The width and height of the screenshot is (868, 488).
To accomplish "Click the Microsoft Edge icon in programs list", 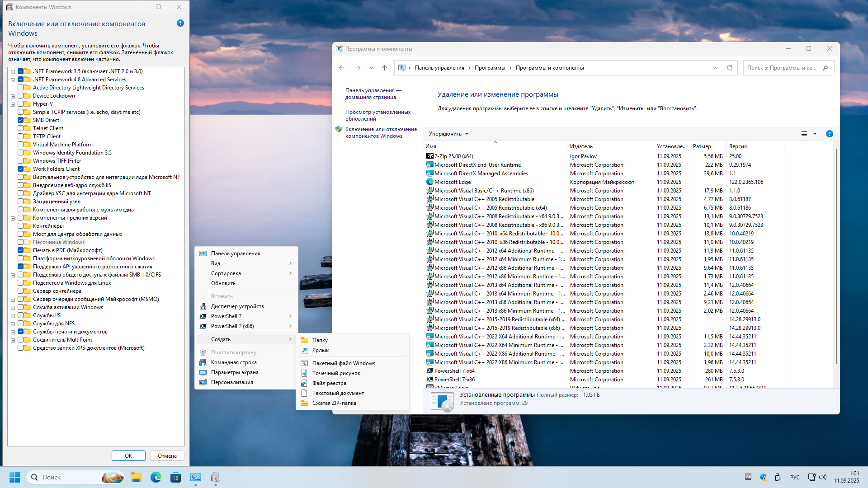I will (429, 182).
